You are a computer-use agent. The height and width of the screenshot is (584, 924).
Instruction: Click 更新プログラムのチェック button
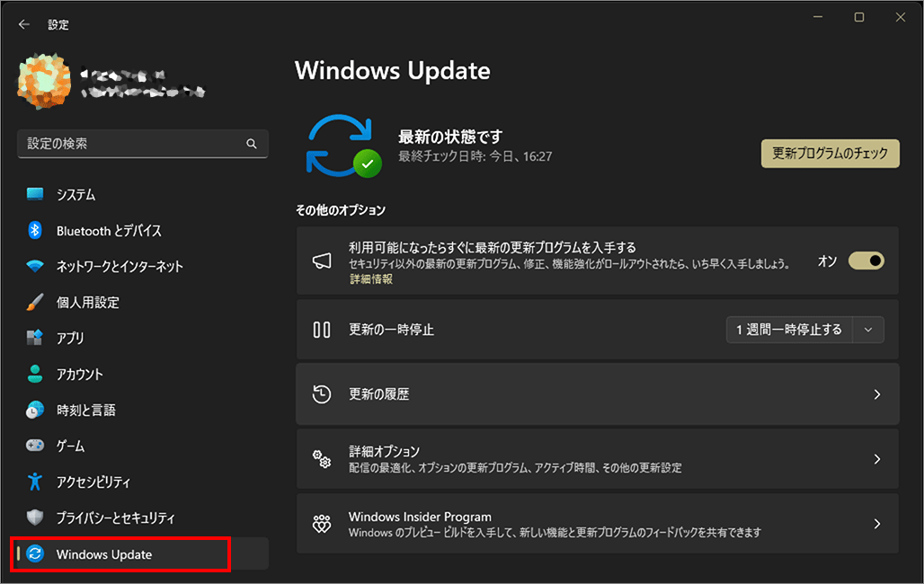pyautogui.click(x=831, y=154)
